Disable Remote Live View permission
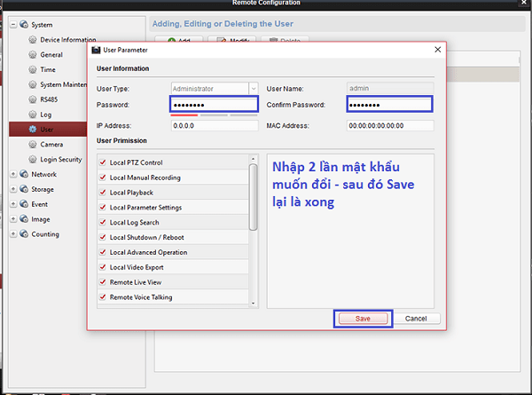532x395 pixels. (x=103, y=281)
